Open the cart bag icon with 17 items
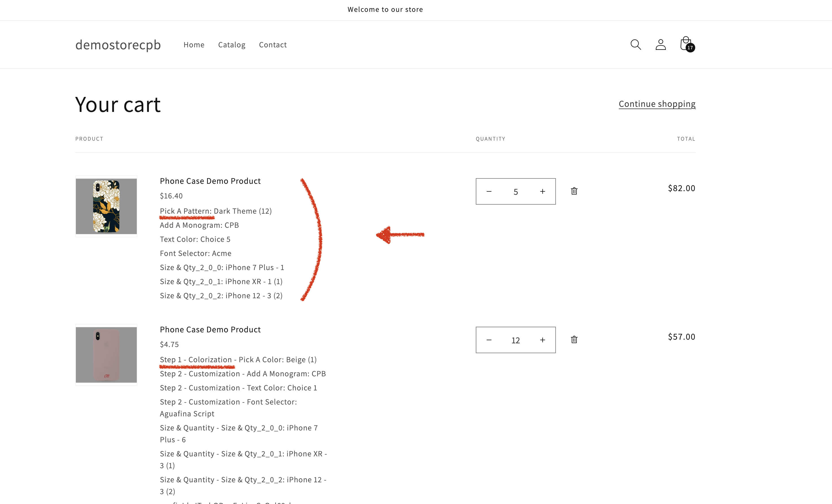 pos(686,44)
